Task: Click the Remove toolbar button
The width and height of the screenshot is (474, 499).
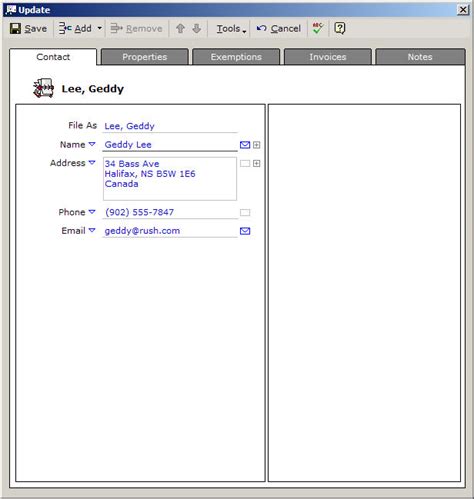Action: tap(136, 29)
